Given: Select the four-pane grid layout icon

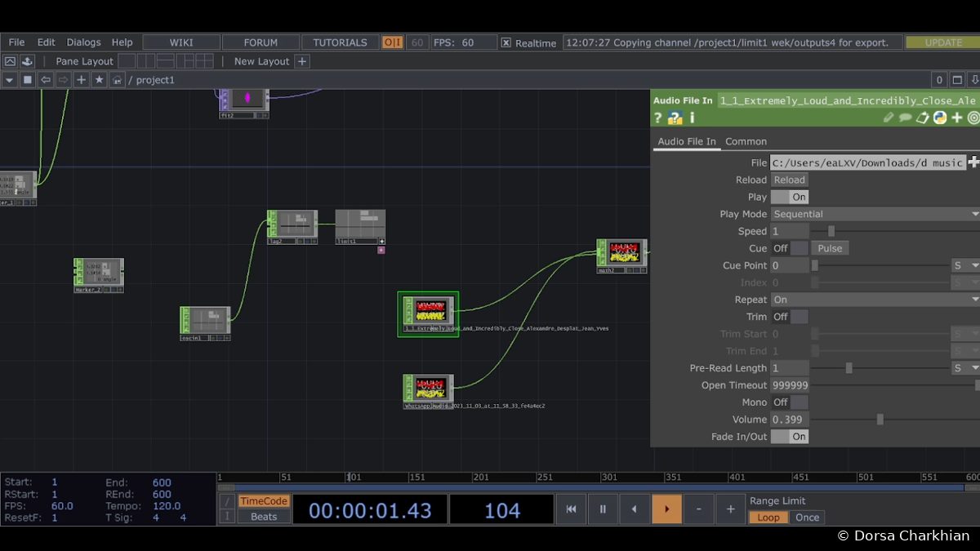Looking at the screenshot, I should (x=204, y=61).
